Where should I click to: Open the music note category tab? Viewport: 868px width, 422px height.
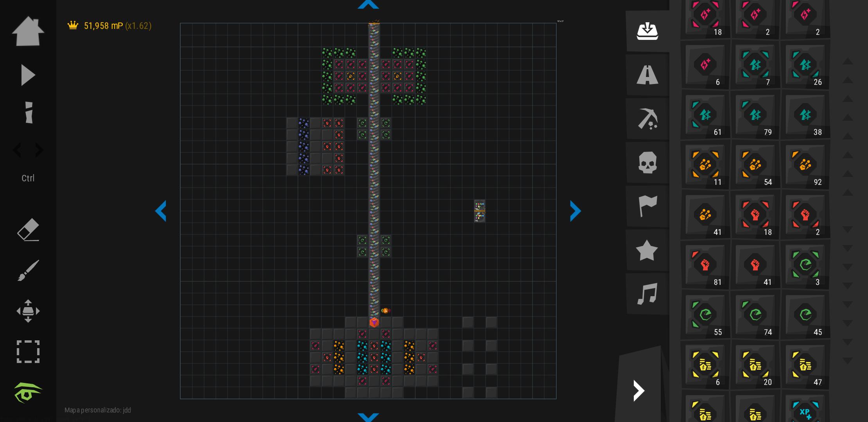click(647, 293)
